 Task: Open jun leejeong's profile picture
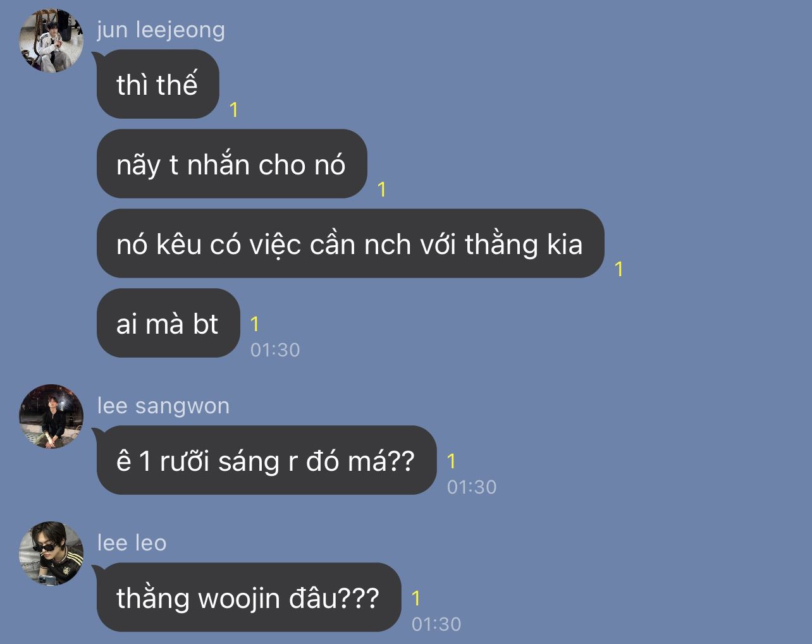click(51, 40)
